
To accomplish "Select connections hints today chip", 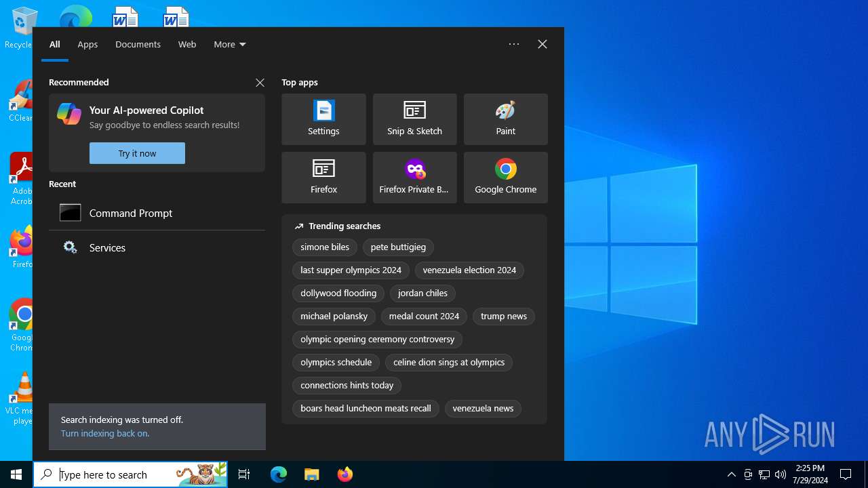I will point(347,386).
